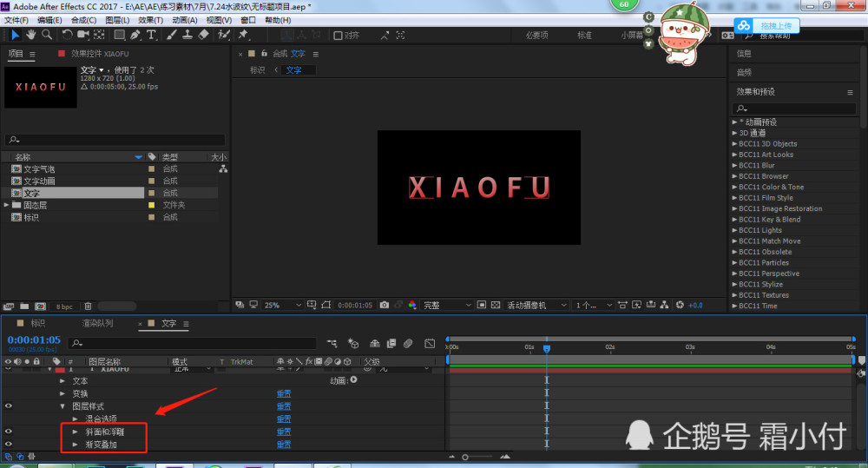Select the Clone Stamp tool
The width and height of the screenshot is (868, 468).
(x=187, y=35)
